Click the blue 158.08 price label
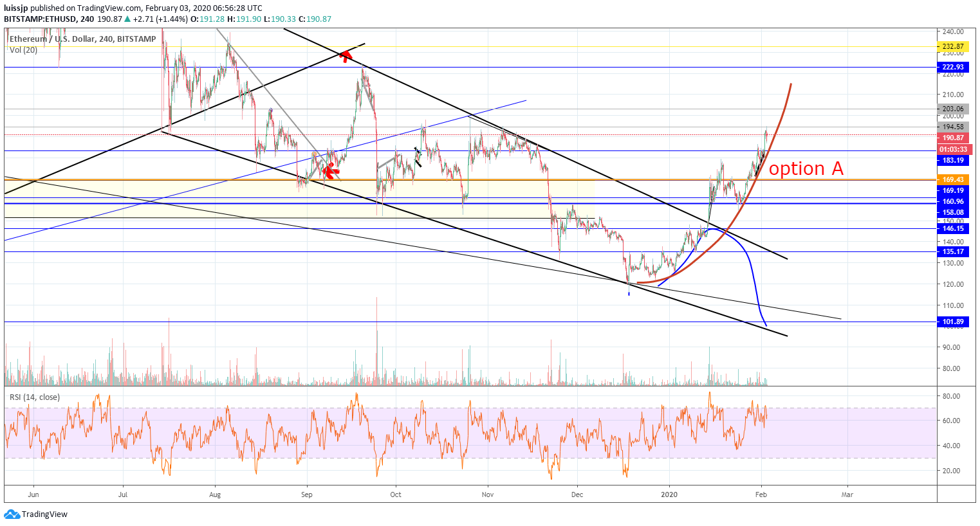 tap(952, 212)
